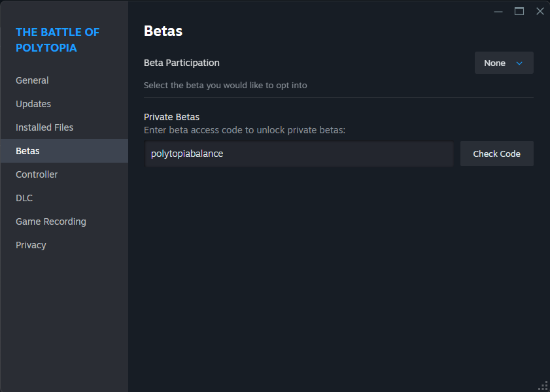View the DLC section
The image size is (550, 392).
(x=64, y=198)
